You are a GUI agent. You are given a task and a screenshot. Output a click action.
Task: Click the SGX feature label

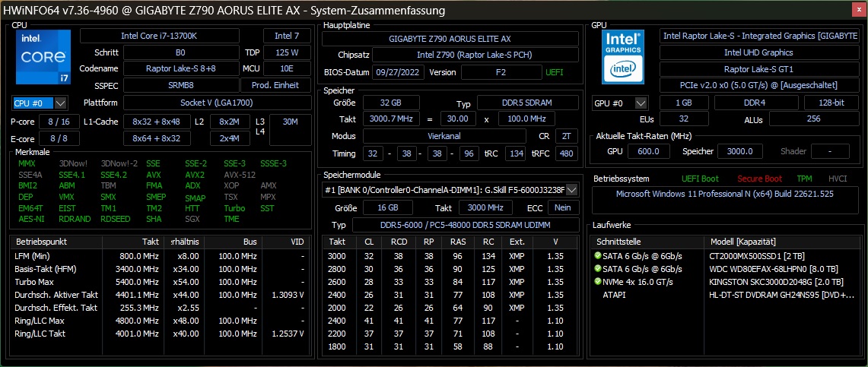[x=192, y=219]
